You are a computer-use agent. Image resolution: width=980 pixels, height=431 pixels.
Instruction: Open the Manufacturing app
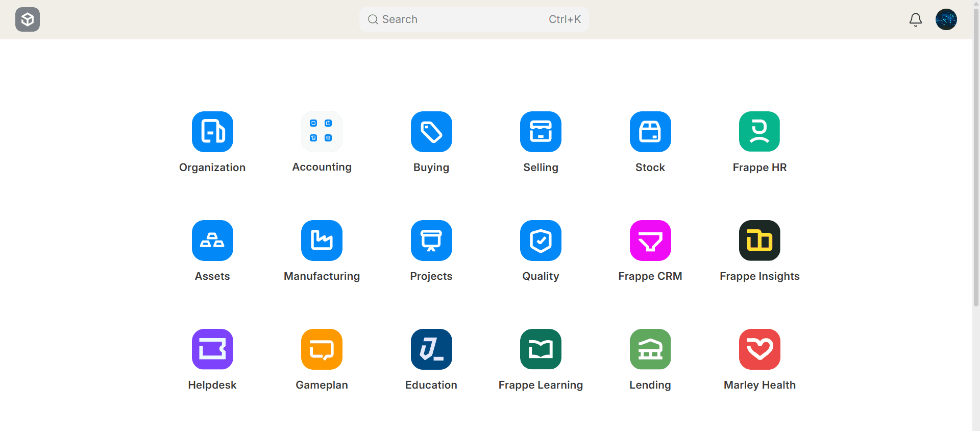click(322, 241)
